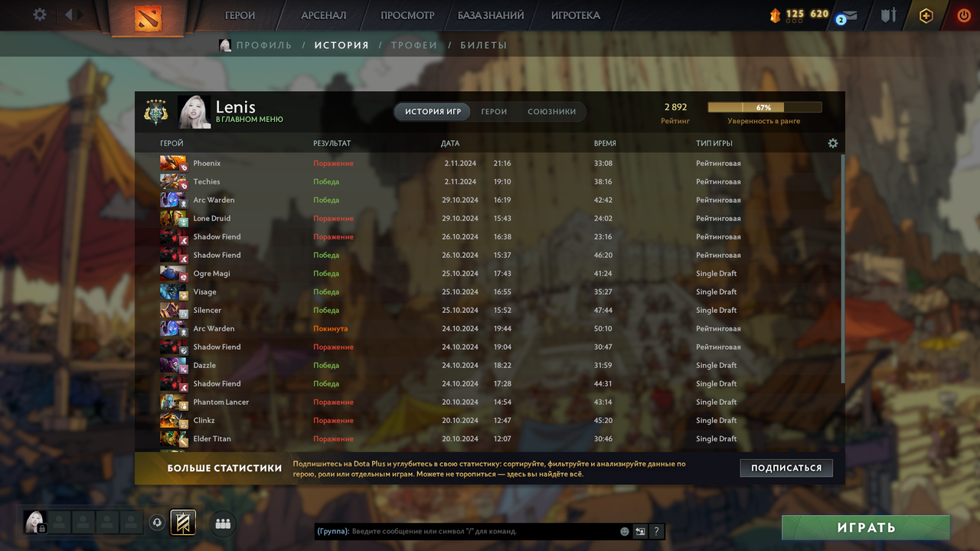This screenshot has width=980, height=551.
Task: Open the Арсенал menu
Action: click(x=324, y=15)
